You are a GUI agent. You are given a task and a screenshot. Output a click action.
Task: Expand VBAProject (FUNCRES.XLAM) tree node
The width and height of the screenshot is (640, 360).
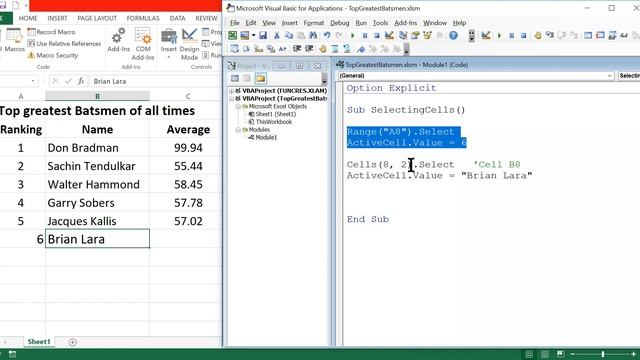tap(231, 91)
